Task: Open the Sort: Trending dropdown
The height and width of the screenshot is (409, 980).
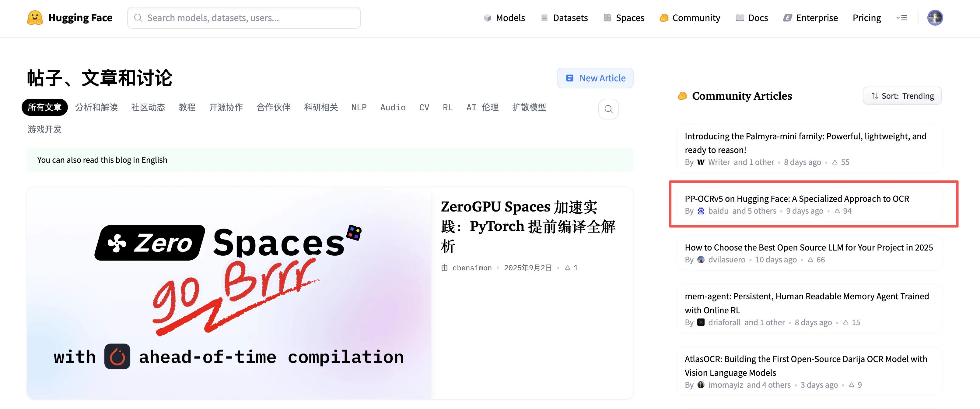Action: coord(902,96)
